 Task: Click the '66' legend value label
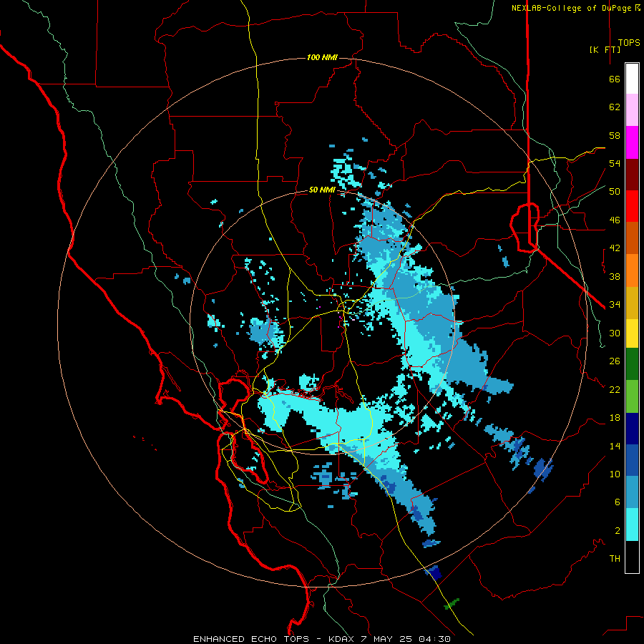(x=614, y=79)
